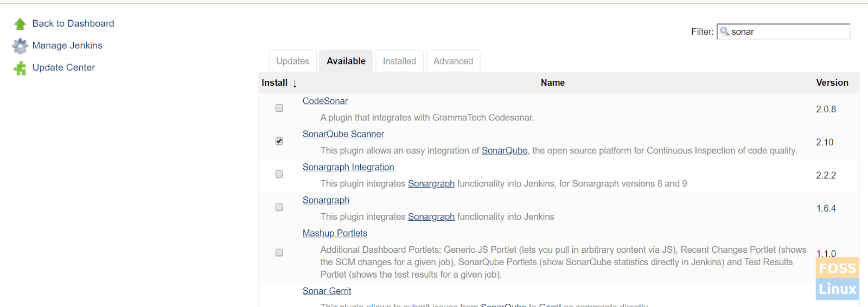
Task: Open the SonarQube Scanner plugin link
Action: (x=343, y=134)
